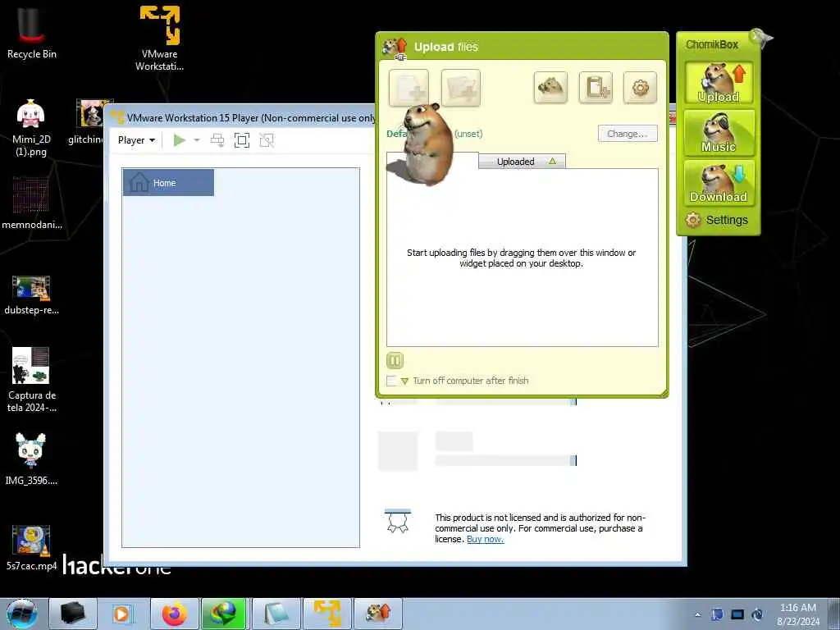840x630 pixels.
Task: Open the gear settings icon in Upload files
Action: 640,87
